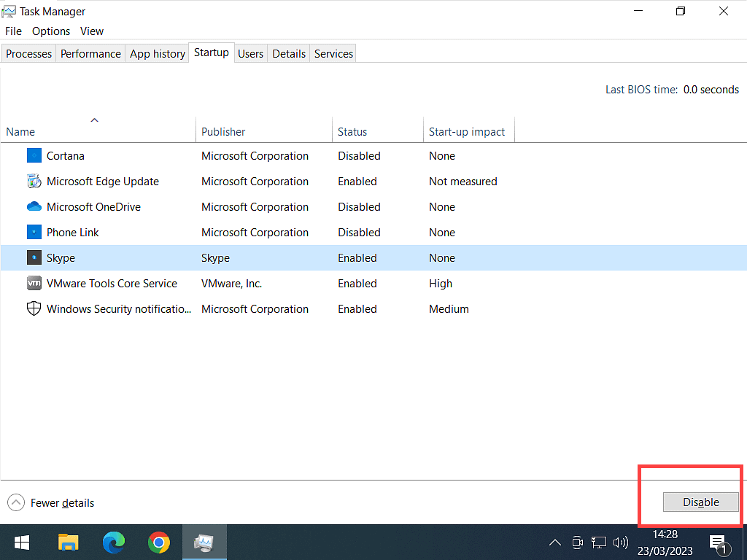The width and height of the screenshot is (747, 560).
Task: Click the Cortana app icon in list
Action: (34, 156)
